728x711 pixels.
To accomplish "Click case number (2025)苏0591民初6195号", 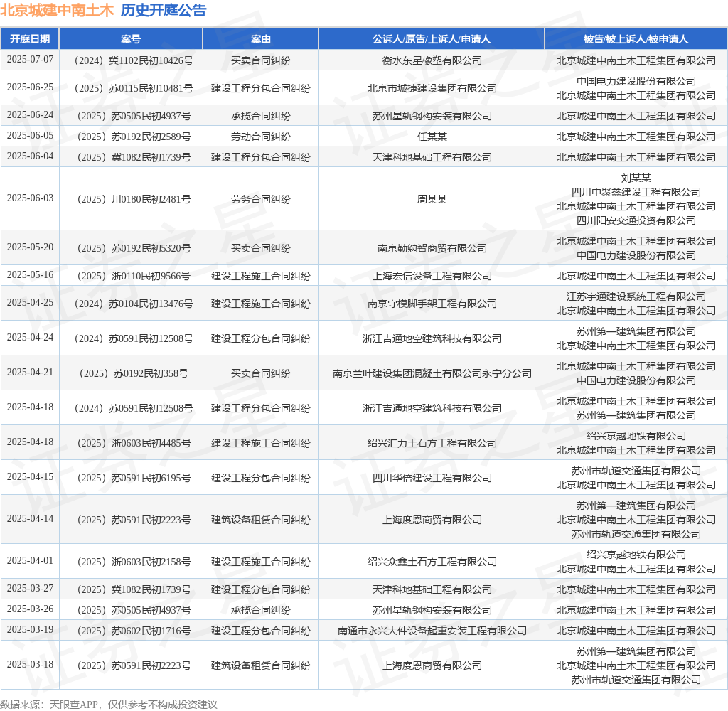I will coord(134,478).
